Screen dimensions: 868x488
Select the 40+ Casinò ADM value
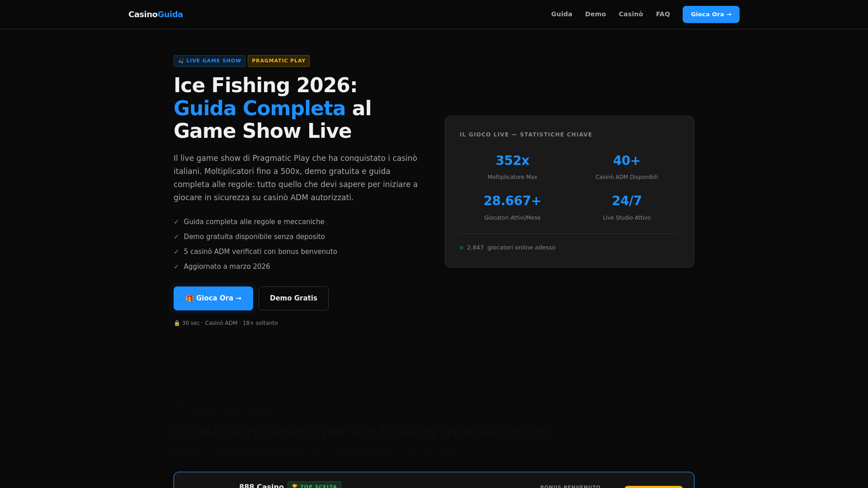[x=627, y=160]
